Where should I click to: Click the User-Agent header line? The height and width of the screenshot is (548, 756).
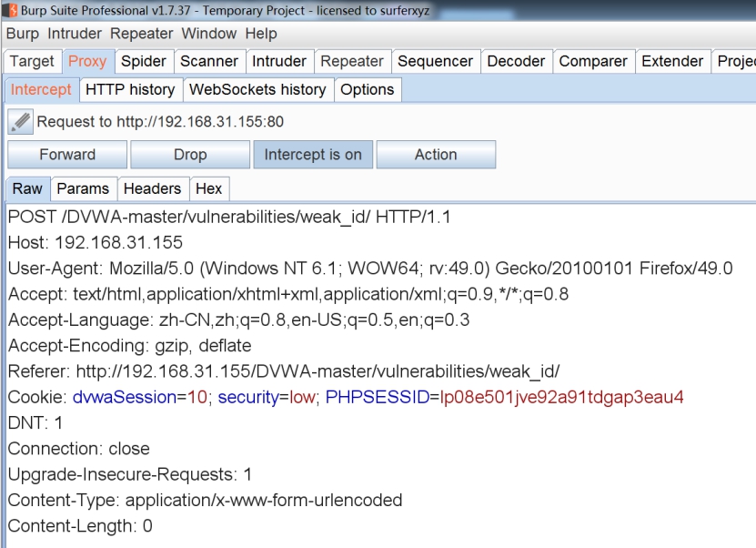[370, 269]
